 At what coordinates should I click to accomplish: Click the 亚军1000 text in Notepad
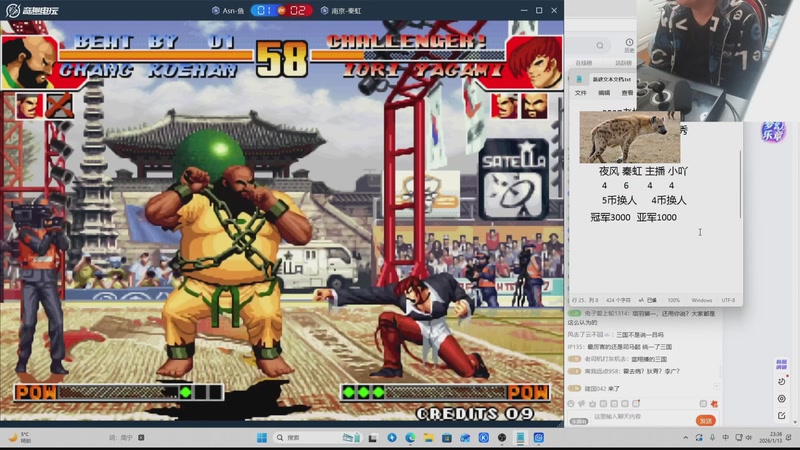657,217
